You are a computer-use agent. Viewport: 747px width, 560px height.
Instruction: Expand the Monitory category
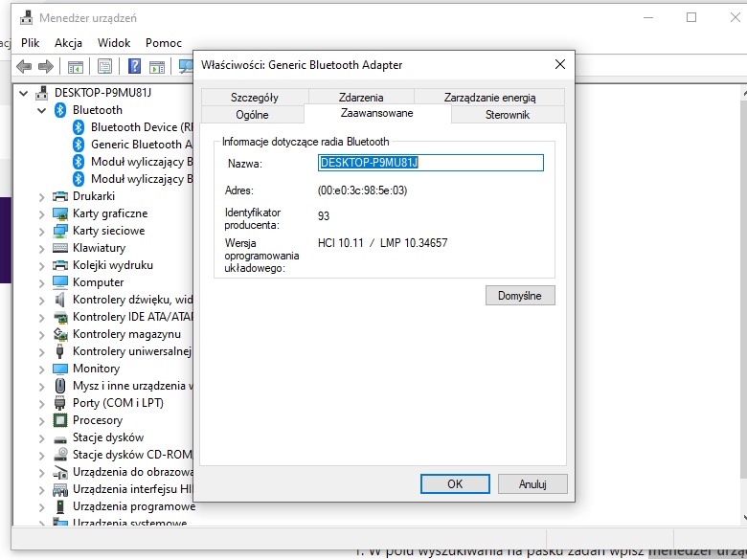[x=42, y=370]
